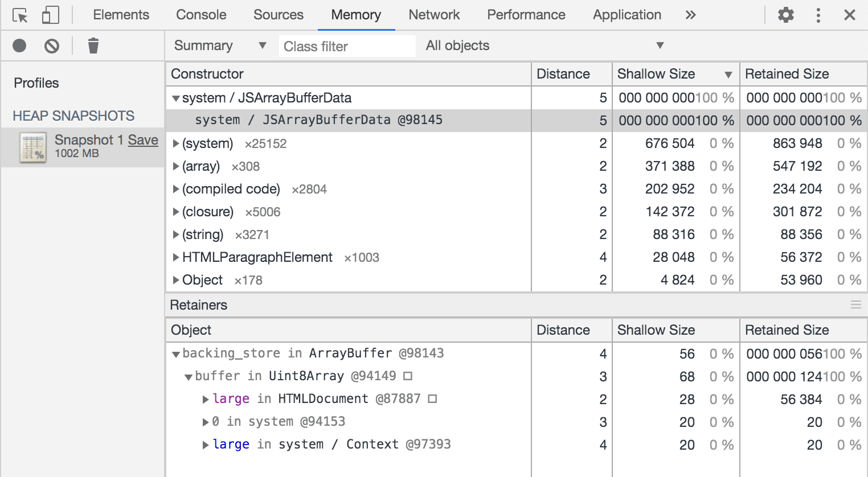Open DevTools settings gear

coord(785,15)
